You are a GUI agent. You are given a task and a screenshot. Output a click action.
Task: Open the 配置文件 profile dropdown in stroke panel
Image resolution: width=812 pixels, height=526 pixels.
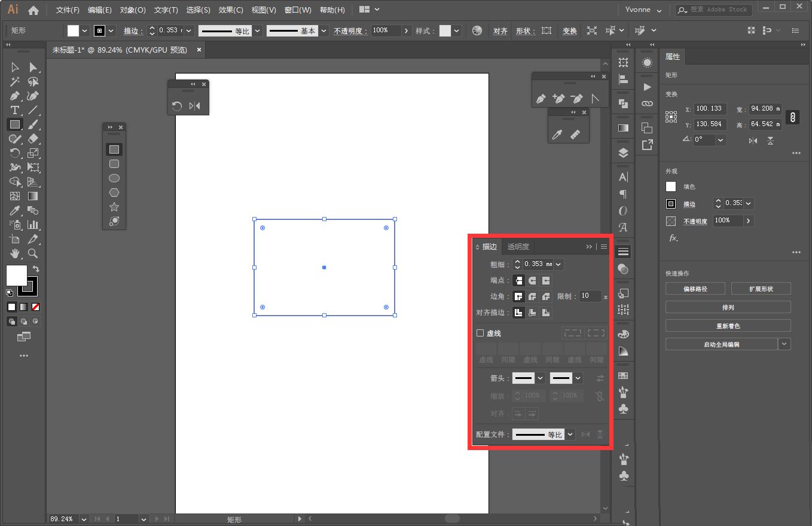point(570,435)
